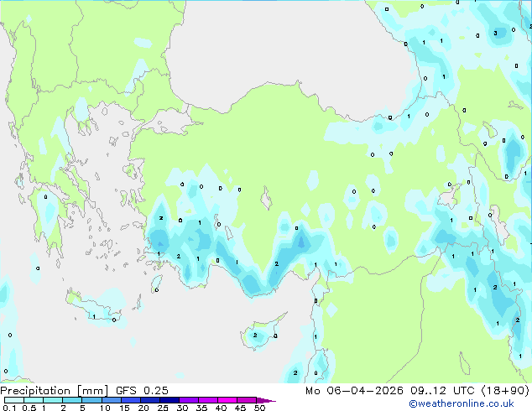Click the Precipitation [mm] title text
This screenshot has height=411, width=532.
(55, 391)
